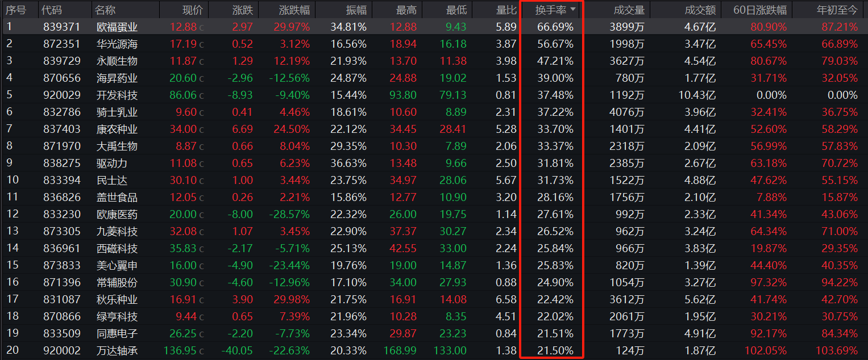Click turnover rate 21.50%
Image resolution: width=868 pixels, height=360 pixels.
point(555,350)
